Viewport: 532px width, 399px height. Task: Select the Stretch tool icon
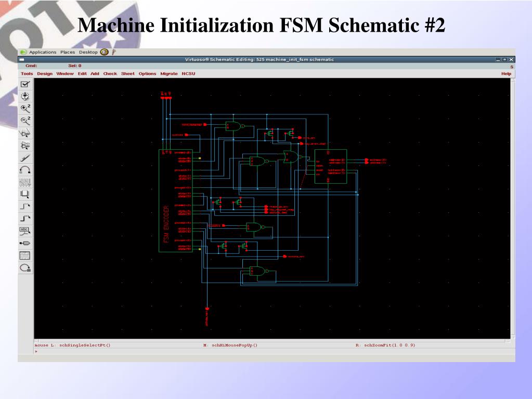click(x=25, y=133)
